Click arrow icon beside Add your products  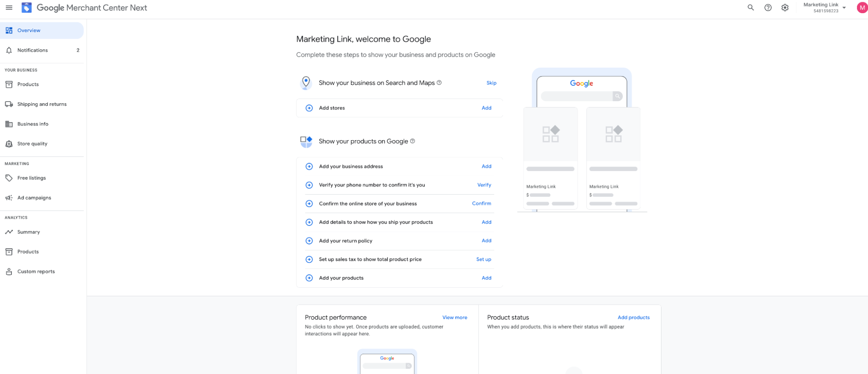coord(309,278)
